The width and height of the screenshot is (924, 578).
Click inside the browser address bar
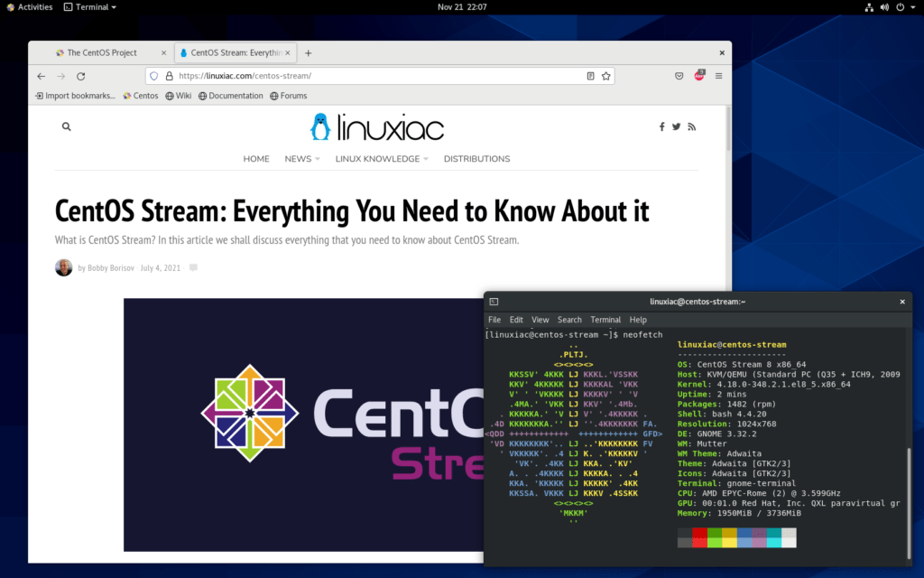click(x=361, y=76)
